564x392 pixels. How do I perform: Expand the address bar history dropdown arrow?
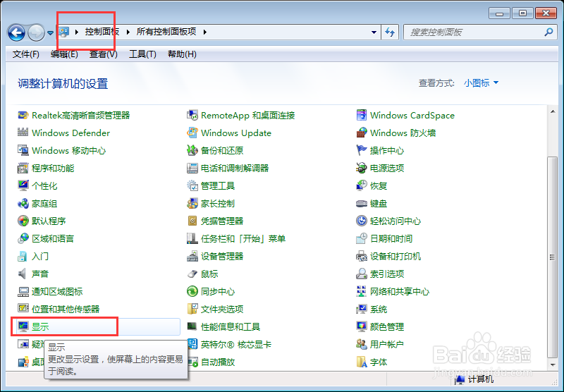(x=374, y=32)
